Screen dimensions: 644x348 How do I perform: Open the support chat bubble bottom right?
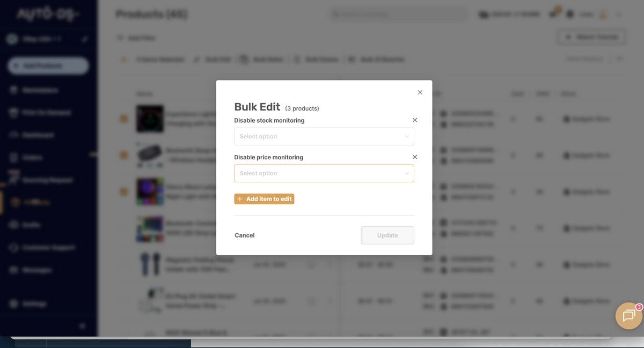tap(628, 316)
